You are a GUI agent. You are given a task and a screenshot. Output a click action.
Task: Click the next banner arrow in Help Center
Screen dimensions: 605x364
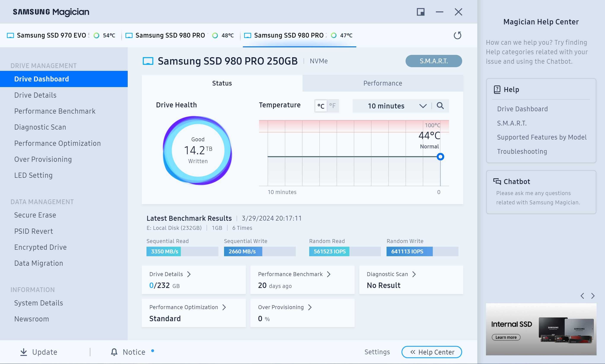tap(593, 296)
